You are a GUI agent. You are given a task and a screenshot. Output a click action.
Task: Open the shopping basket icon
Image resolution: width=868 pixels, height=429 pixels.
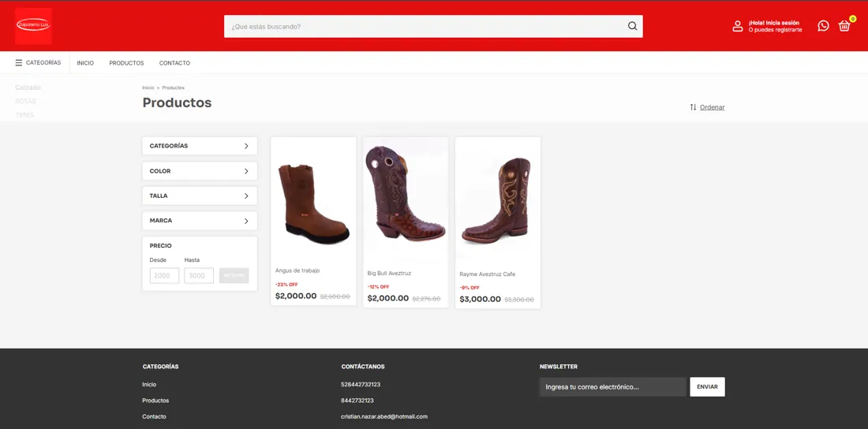844,26
